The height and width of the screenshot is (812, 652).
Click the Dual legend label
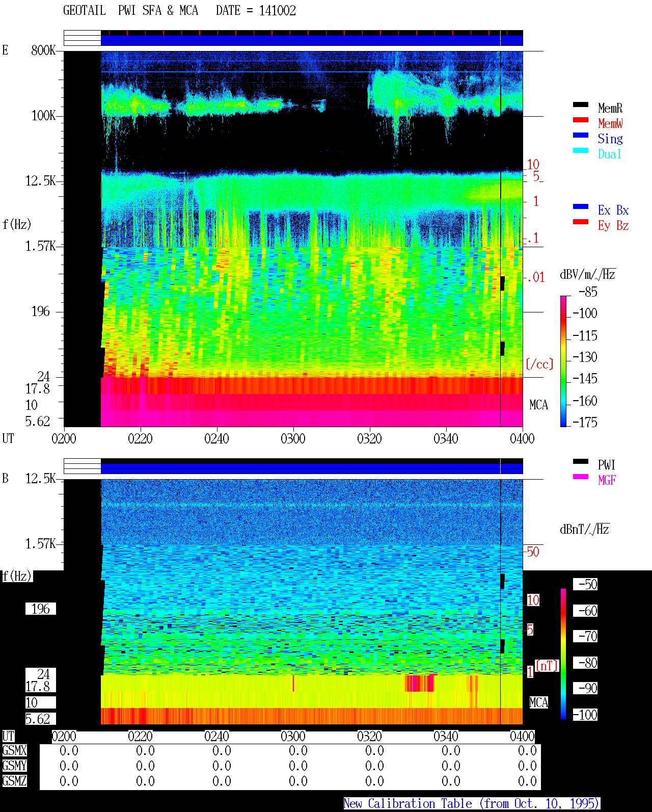610,154
